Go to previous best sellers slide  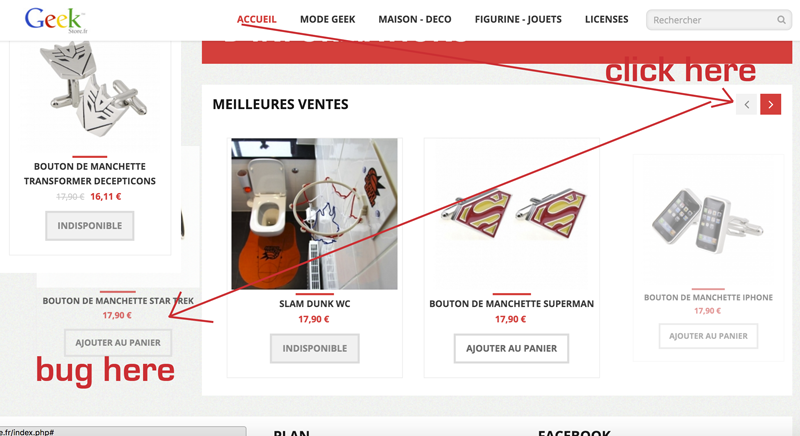coord(746,105)
